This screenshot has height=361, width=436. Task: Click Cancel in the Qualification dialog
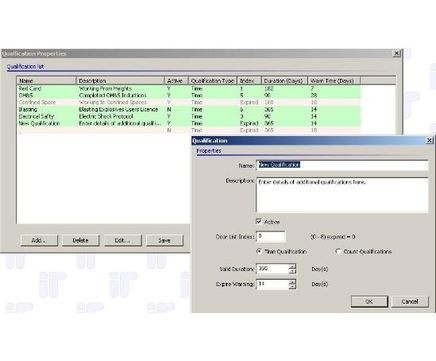(x=410, y=301)
